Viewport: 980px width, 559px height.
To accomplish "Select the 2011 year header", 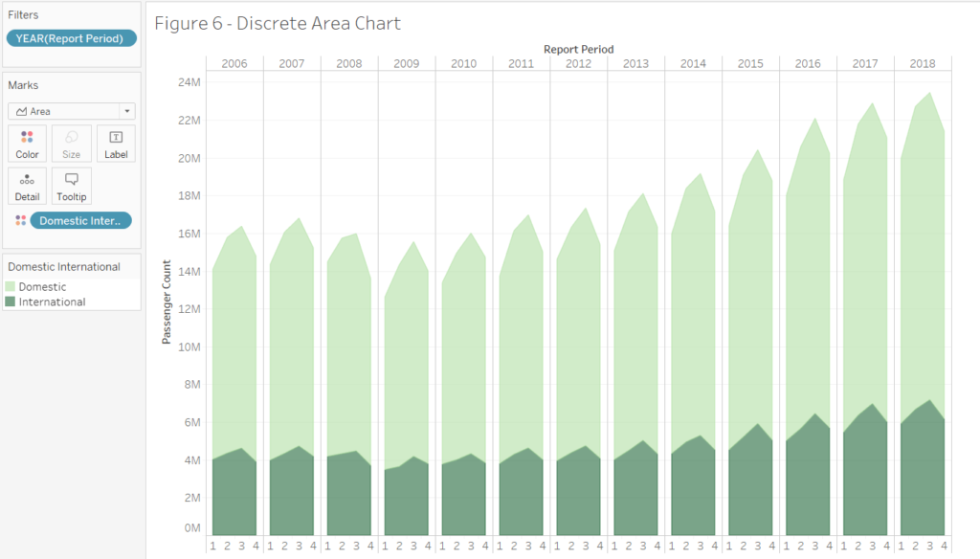I will [522, 64].
